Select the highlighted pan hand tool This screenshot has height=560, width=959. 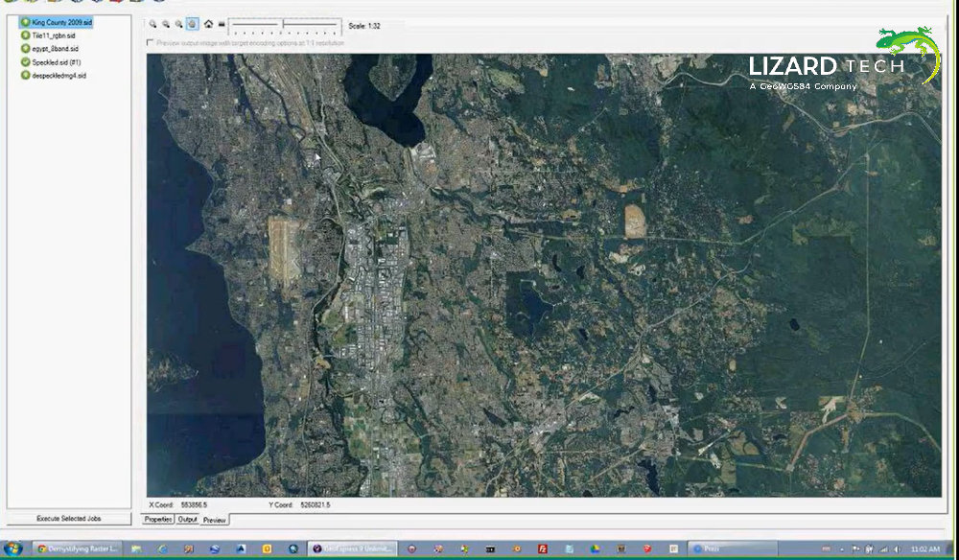(x=192, y=25)
